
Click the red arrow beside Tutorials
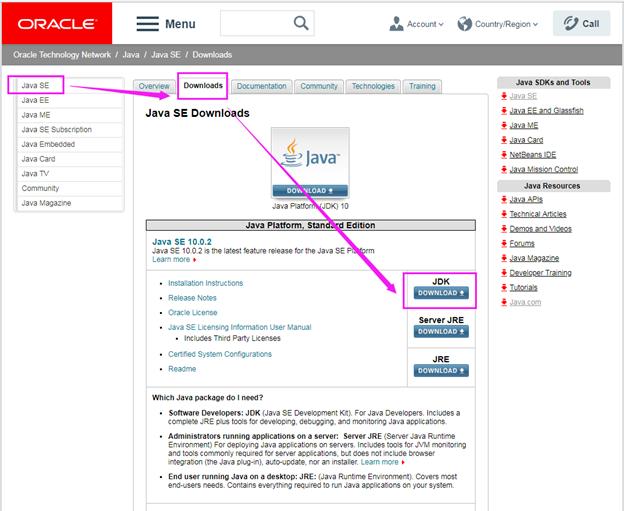tap(504, 287)
